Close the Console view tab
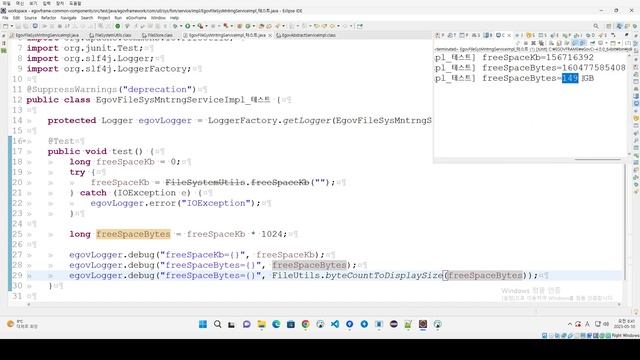The image size is (640, 360). [509, 36]
